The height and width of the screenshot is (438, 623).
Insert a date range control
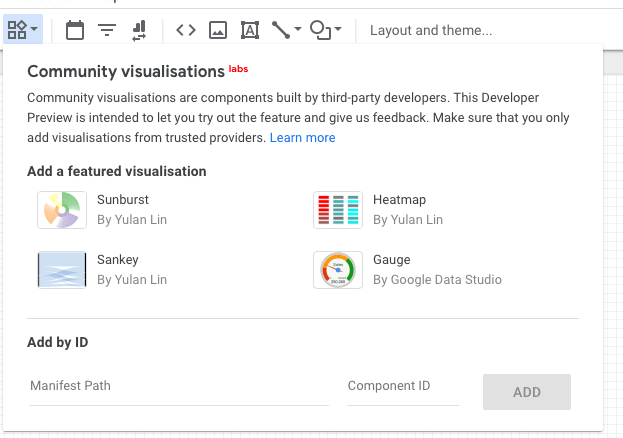click(x=75, y=30)
